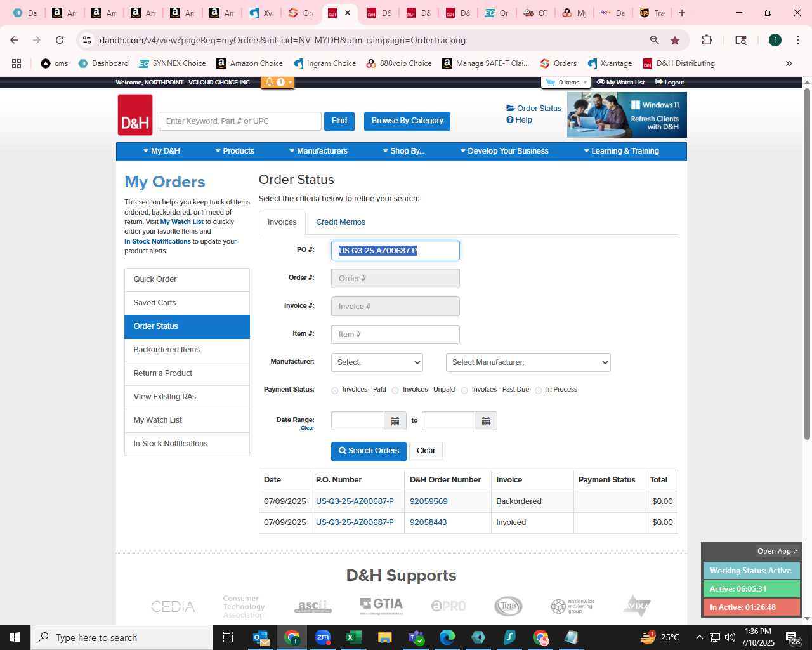Viewport: 812px width, 650px height.
Task: Click the Item # input field
Action: point(395,335)
